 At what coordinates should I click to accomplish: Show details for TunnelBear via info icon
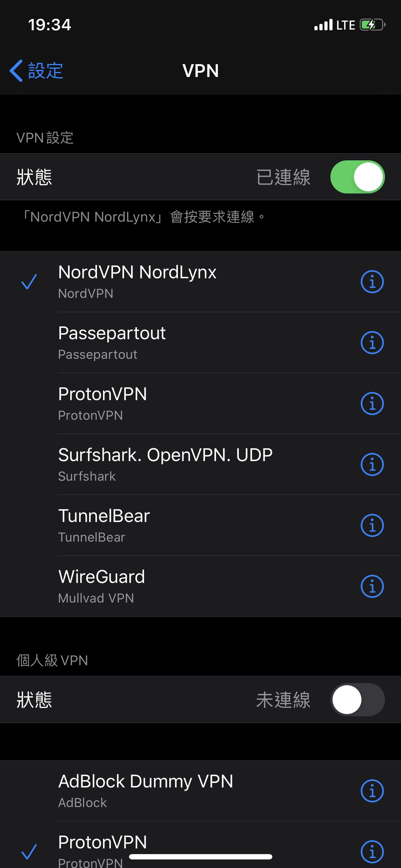click(372, 526)
